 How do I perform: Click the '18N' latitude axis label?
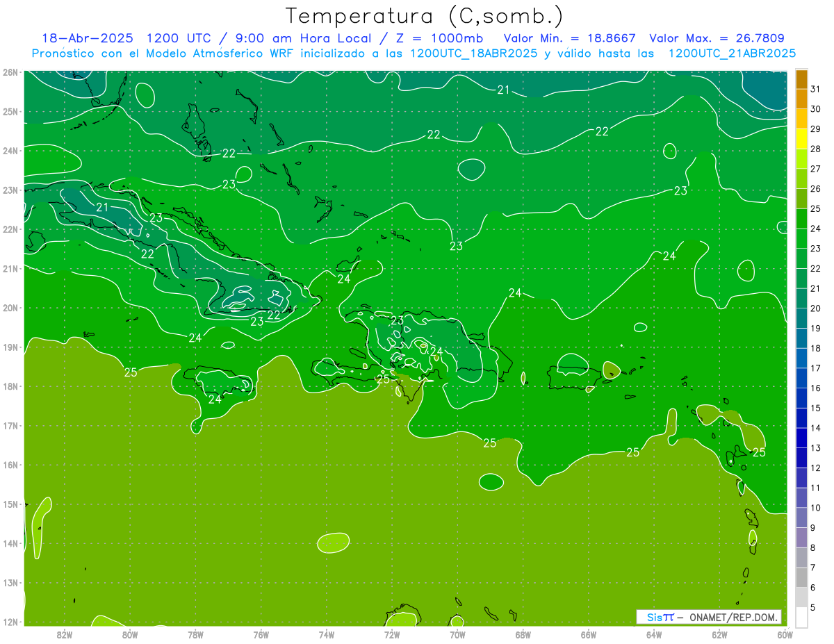tap(10, 386)
